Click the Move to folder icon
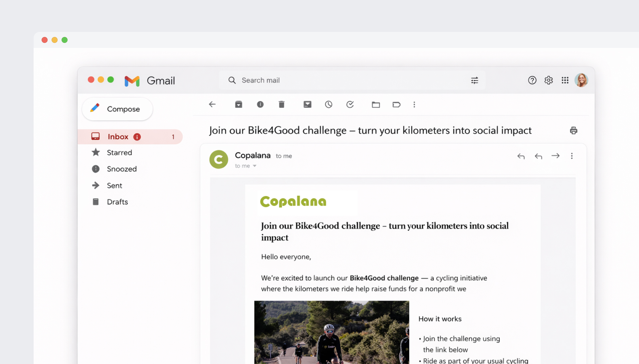 pyautogui.click(x=376, y=105)
